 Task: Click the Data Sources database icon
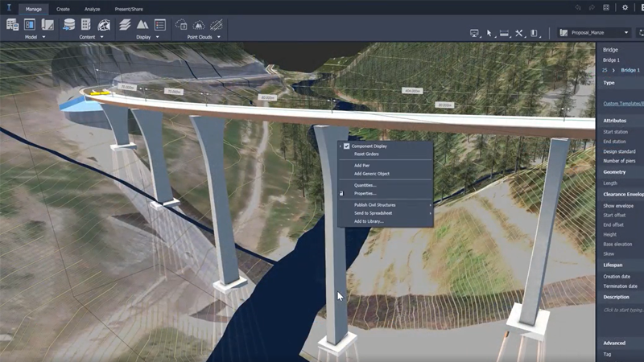click(x=68, y=25)
